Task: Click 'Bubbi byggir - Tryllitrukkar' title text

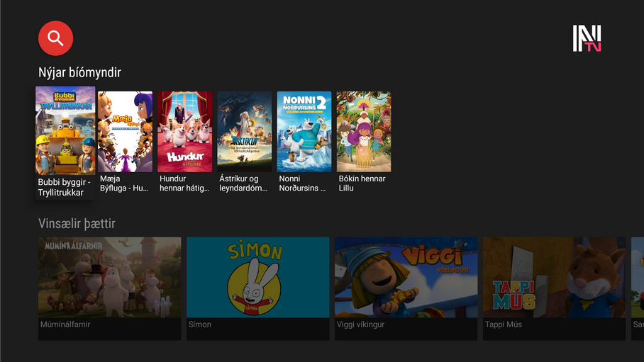Action: (64, 187)
